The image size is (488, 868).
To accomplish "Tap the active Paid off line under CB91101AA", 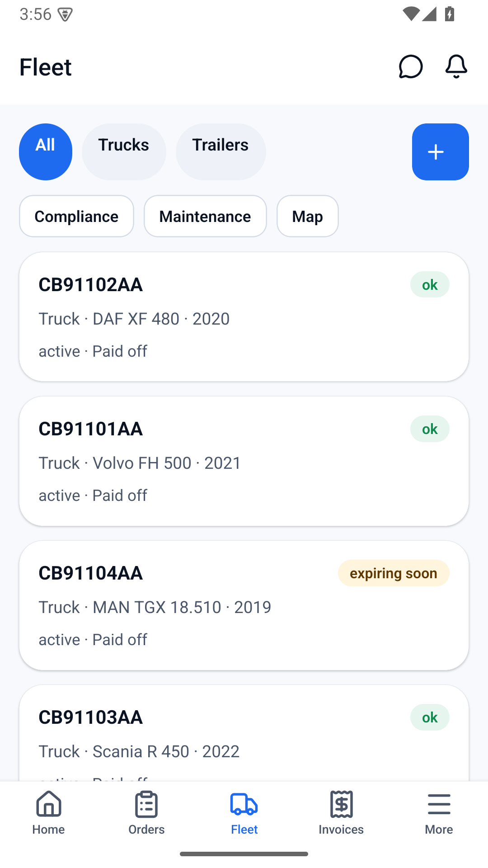I will tap(93, 495).
